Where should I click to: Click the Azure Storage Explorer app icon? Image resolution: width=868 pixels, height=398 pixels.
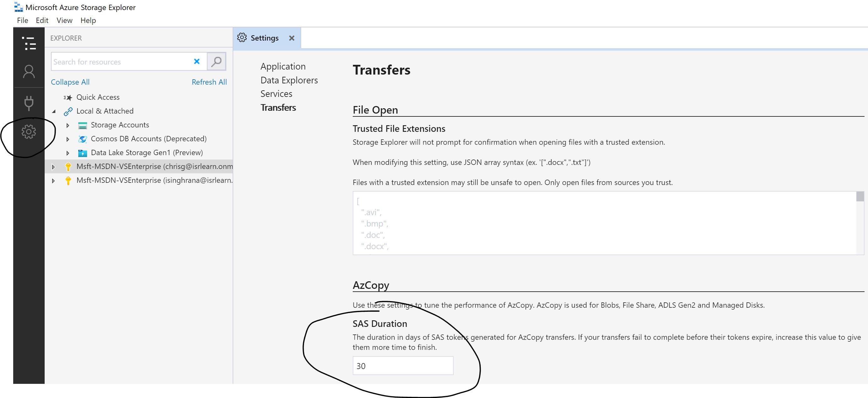click(19, 7)
